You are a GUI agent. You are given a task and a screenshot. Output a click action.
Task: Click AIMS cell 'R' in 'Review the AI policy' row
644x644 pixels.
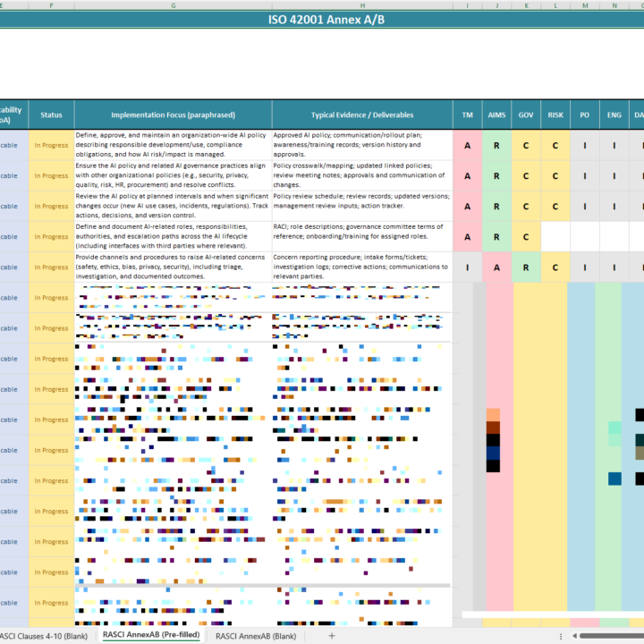tap(496, 207)
